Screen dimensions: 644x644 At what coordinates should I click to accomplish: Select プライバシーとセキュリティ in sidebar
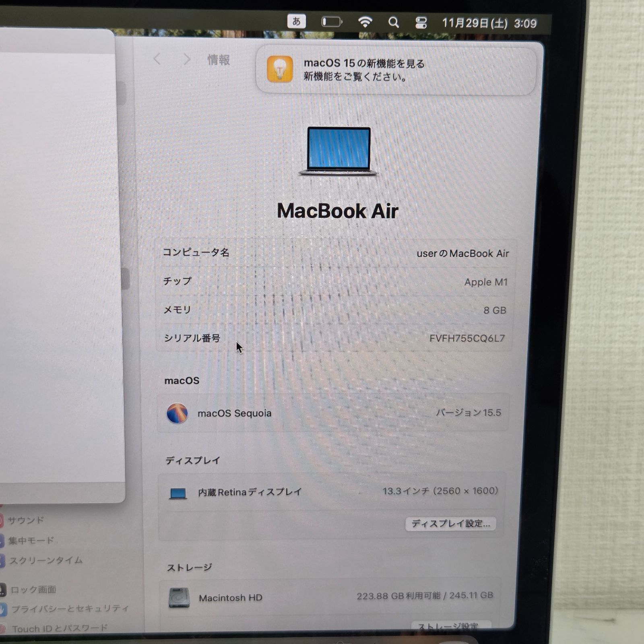[x=70, y=609]
